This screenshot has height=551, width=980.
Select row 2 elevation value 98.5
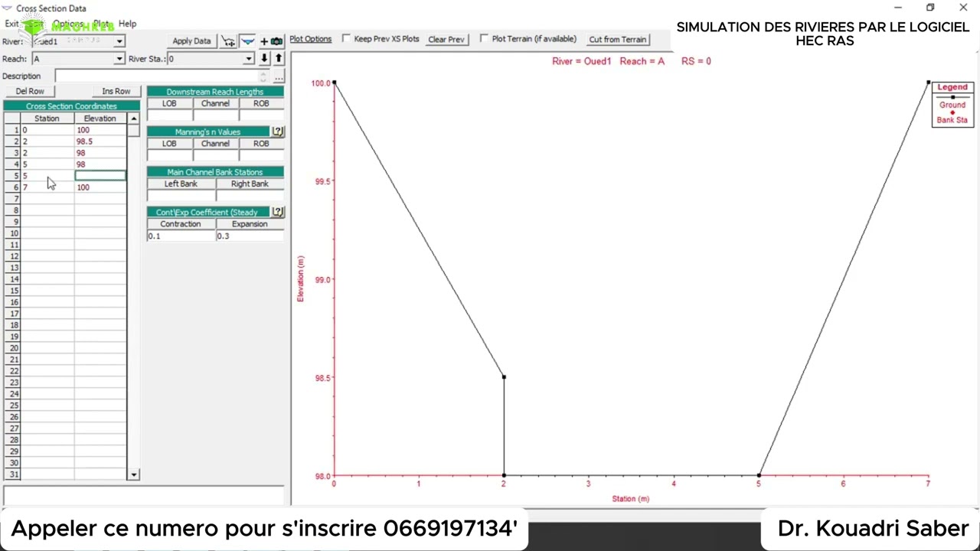click(x=100, y=142)
